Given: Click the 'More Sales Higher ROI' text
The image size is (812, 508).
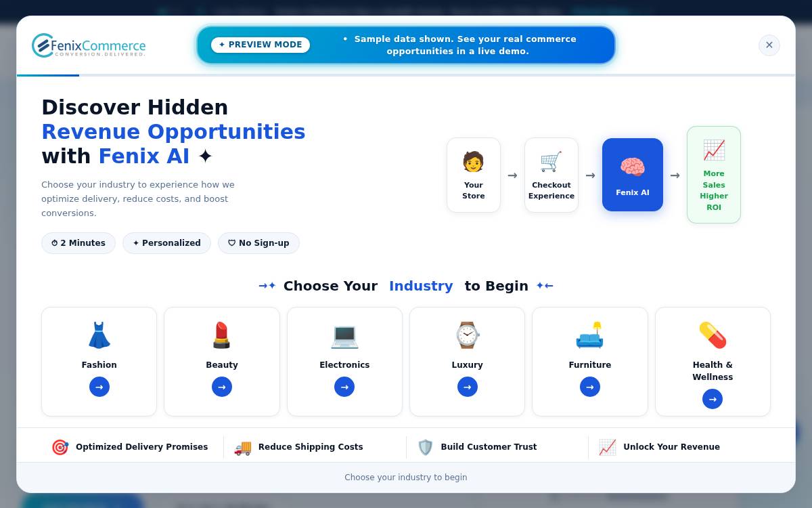Looking at the screenshot, I should (x=714, y=190).
